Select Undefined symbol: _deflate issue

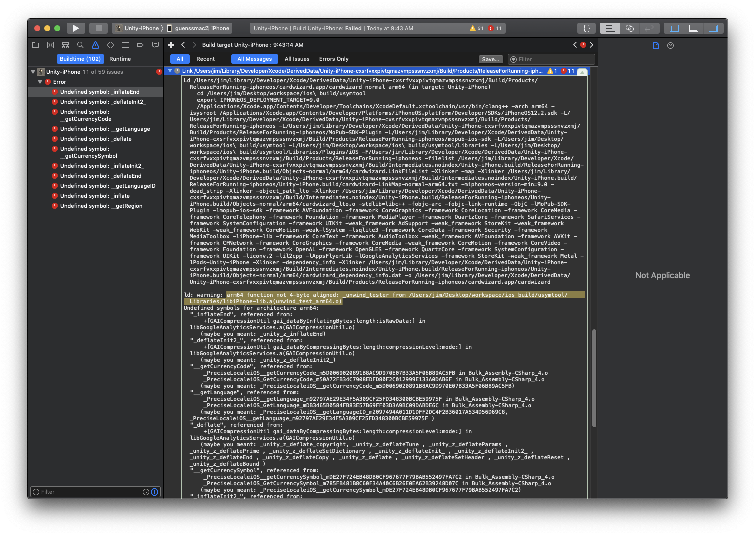pyautogui.click(x=96, y=139)
